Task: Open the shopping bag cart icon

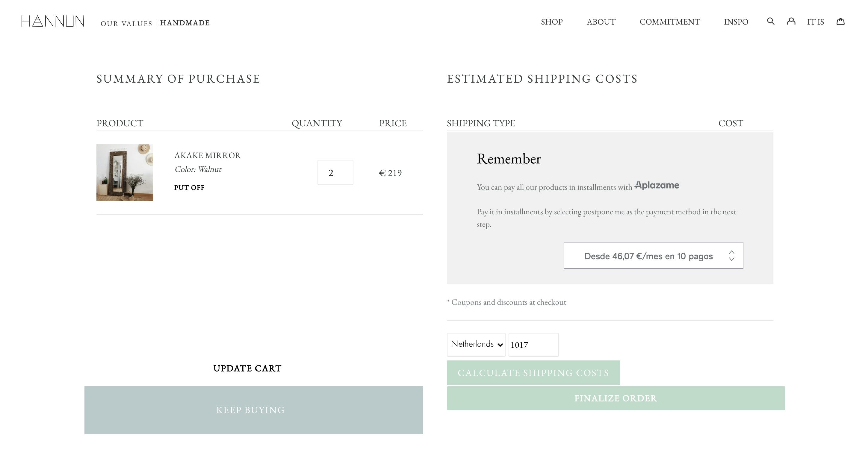Action: pyautogui.click(x=840, y=21)
